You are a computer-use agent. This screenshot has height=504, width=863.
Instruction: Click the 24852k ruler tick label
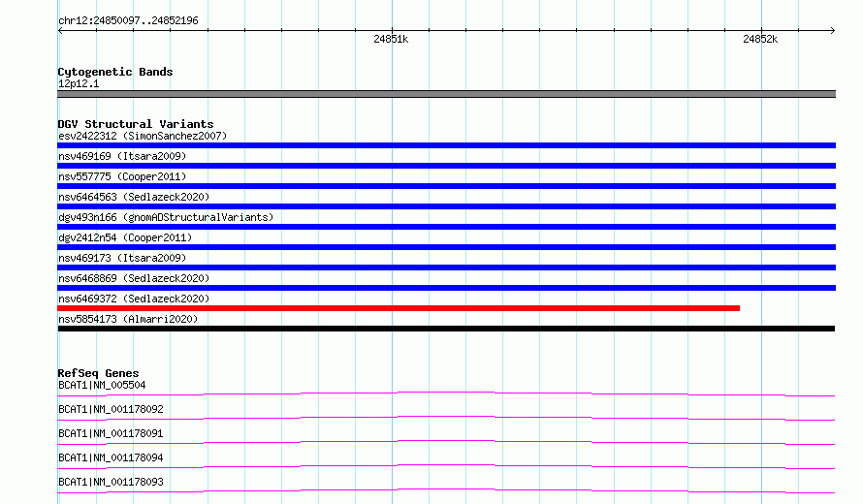click(x=760, y=39)
